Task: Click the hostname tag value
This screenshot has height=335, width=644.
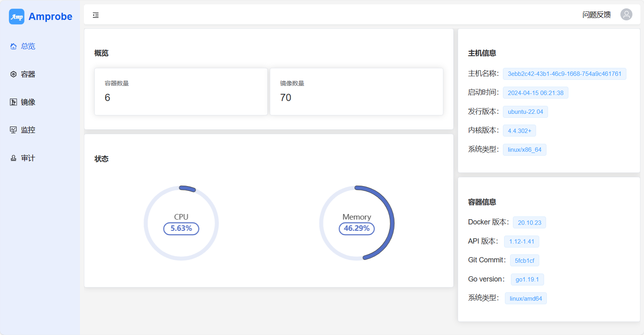Action: tap(564, 74)
